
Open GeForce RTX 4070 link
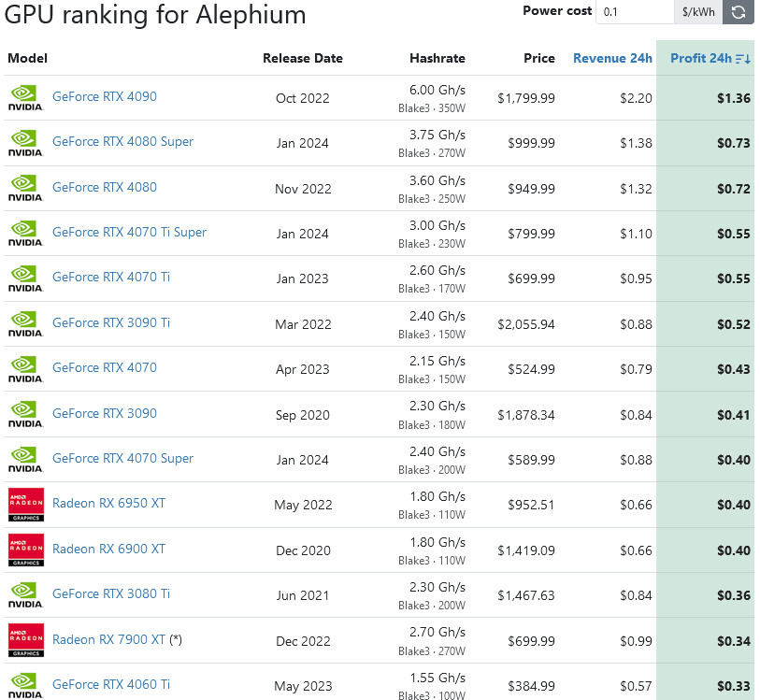coord(104,367)
